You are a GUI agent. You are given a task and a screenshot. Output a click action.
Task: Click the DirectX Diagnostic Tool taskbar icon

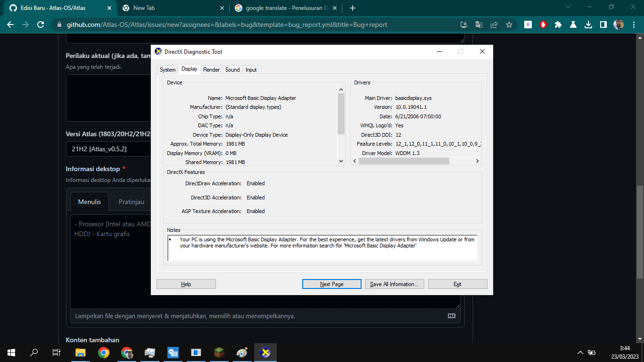click(265, 352)
